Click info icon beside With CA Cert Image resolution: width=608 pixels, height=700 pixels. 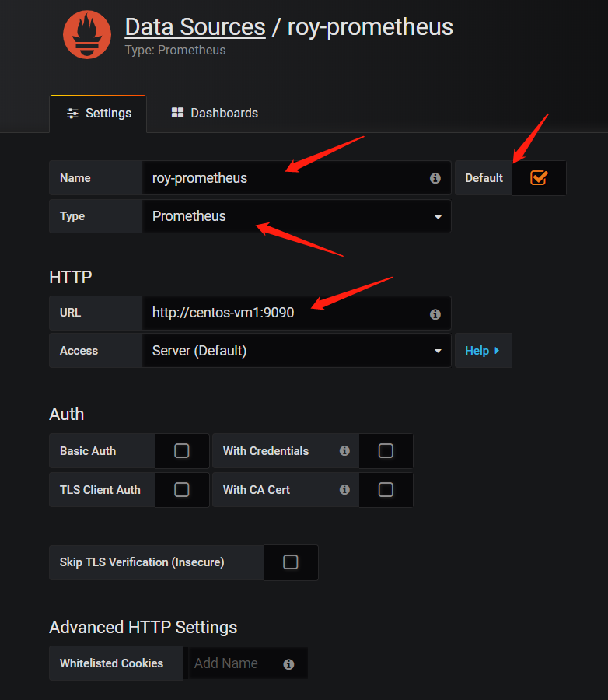pyautogui.click(x=344, y=490)
